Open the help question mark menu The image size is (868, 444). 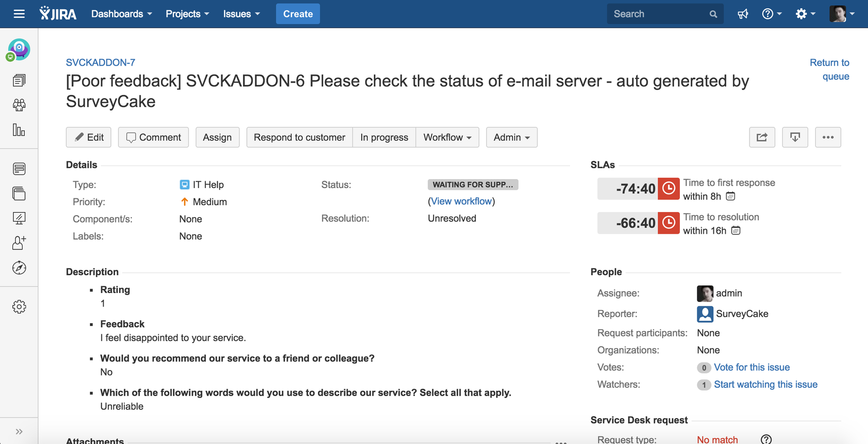772,14
